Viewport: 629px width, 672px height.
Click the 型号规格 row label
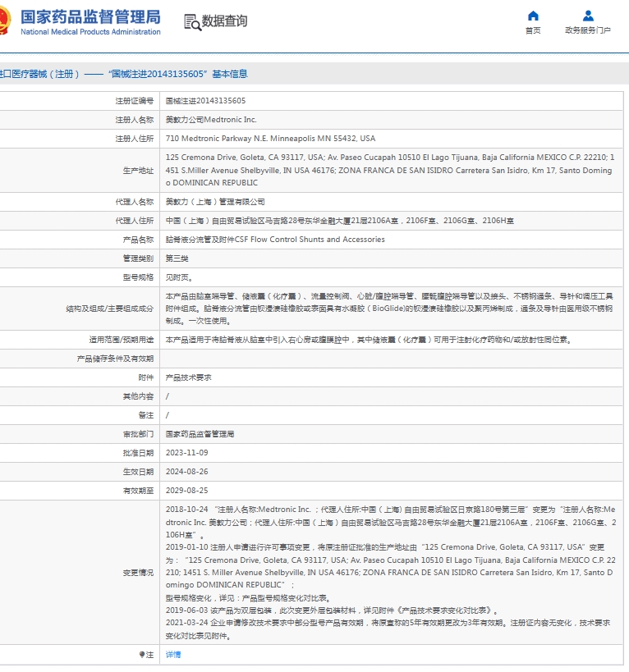[138, 277]
